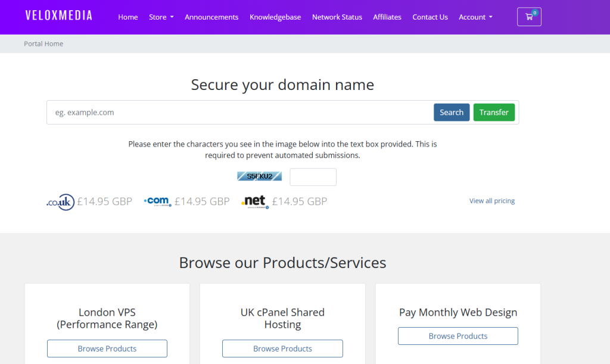The image size is (610, 364).
Task: Focus the domain name search field
Action: click(x=238, y=113)
